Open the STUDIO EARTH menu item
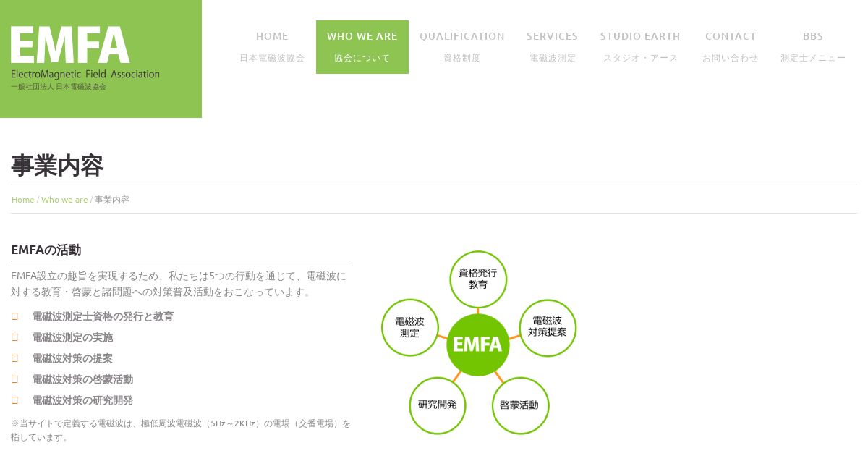 (640, 47)
